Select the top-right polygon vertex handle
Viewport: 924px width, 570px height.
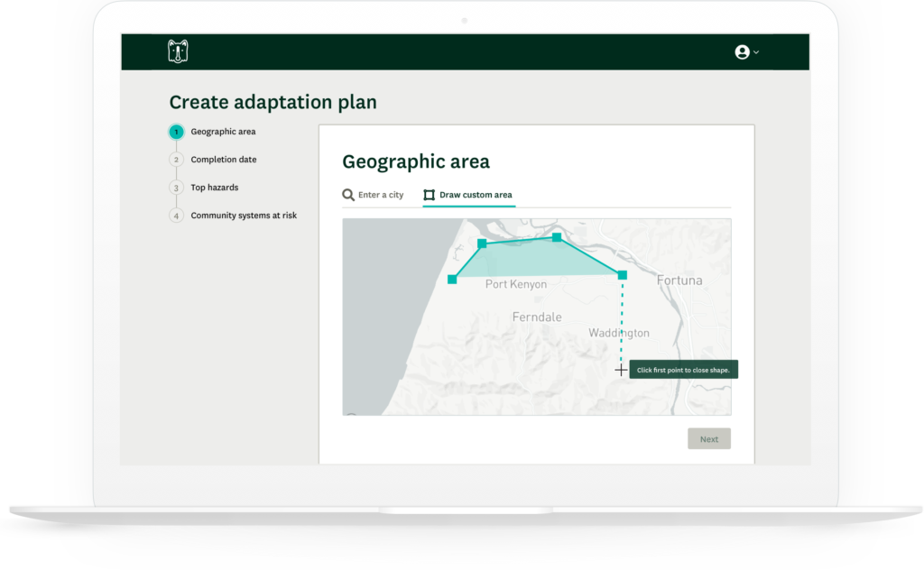[x=557, y=237]
